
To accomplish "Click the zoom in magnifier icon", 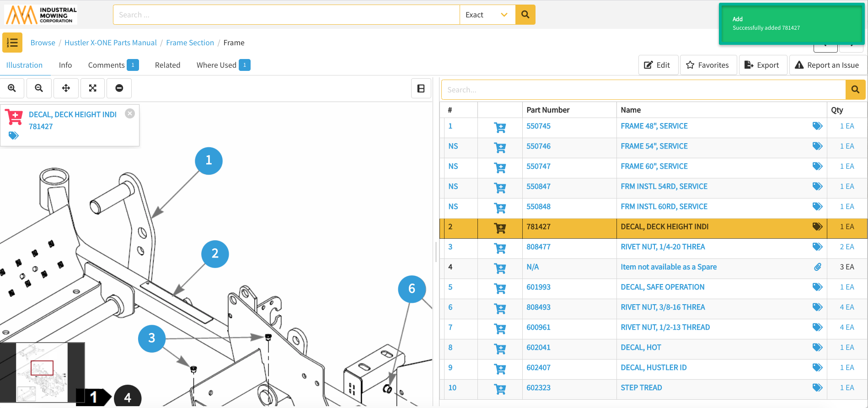I will (12, 88).
